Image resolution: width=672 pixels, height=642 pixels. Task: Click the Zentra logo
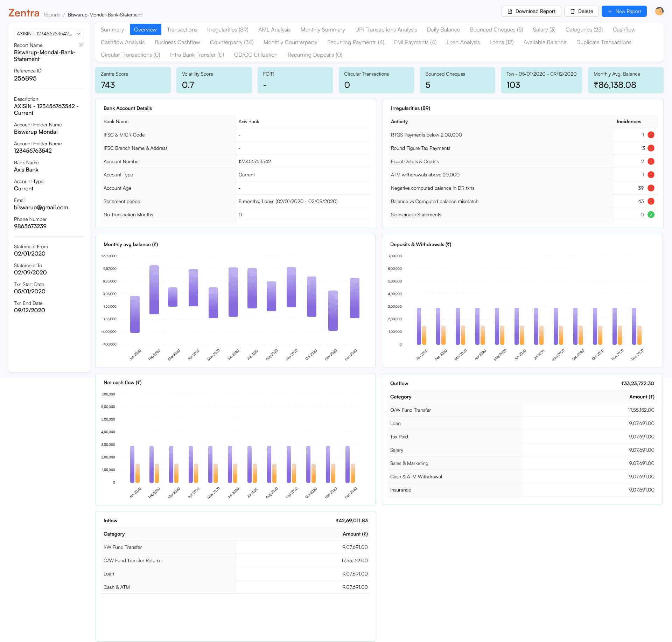[24, 13]
